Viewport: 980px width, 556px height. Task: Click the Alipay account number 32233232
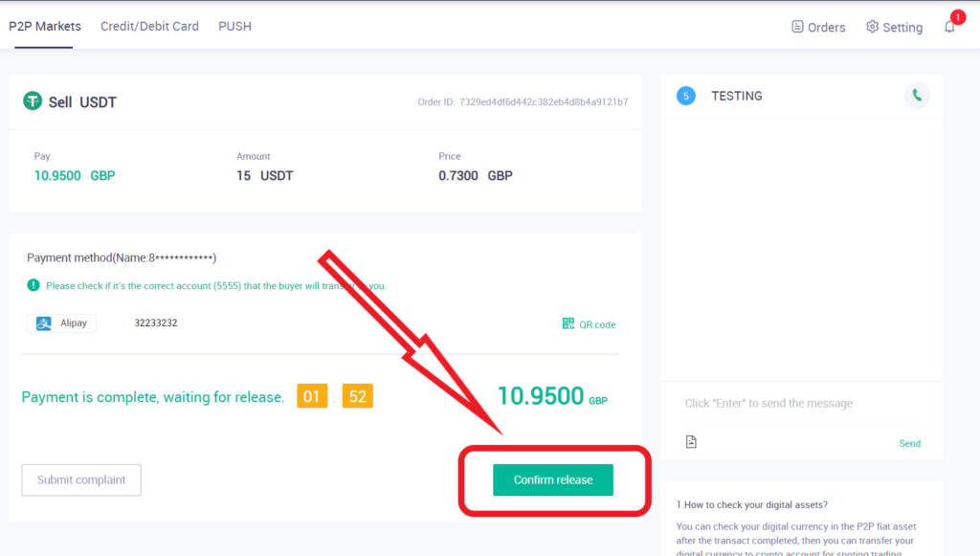coord(156,323)
